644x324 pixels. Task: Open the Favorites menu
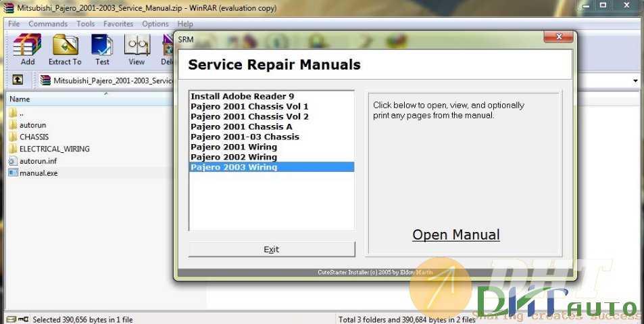click(x=118, y=24)
